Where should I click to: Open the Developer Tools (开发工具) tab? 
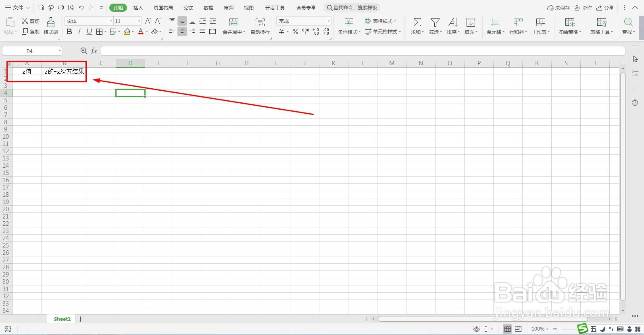point(275,8)
